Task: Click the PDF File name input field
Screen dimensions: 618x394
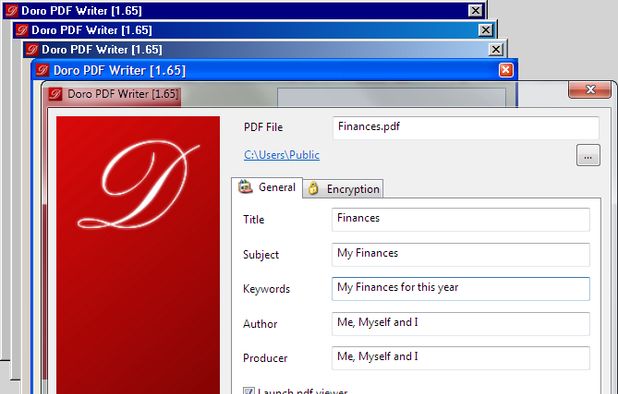Action: pyautogui.click(x=466, y=128)
